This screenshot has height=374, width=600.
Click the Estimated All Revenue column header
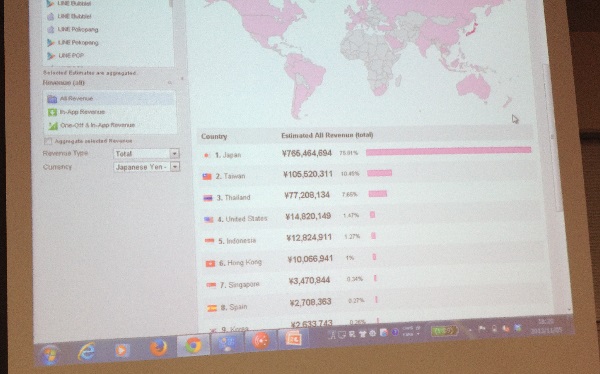[327, 135]
